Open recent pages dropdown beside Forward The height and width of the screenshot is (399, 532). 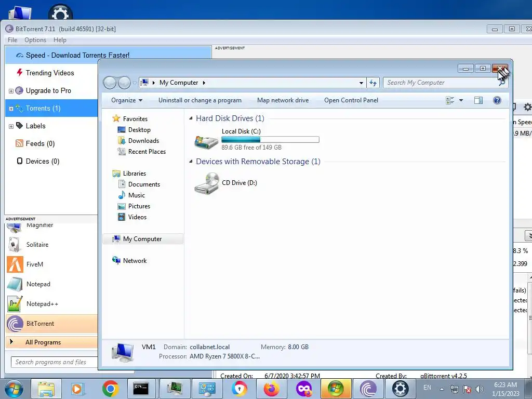point(135,83)
